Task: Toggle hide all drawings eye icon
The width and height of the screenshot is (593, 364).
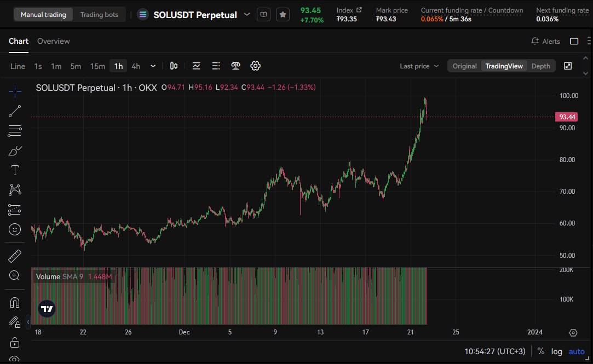Action: [x=15, y=359]
